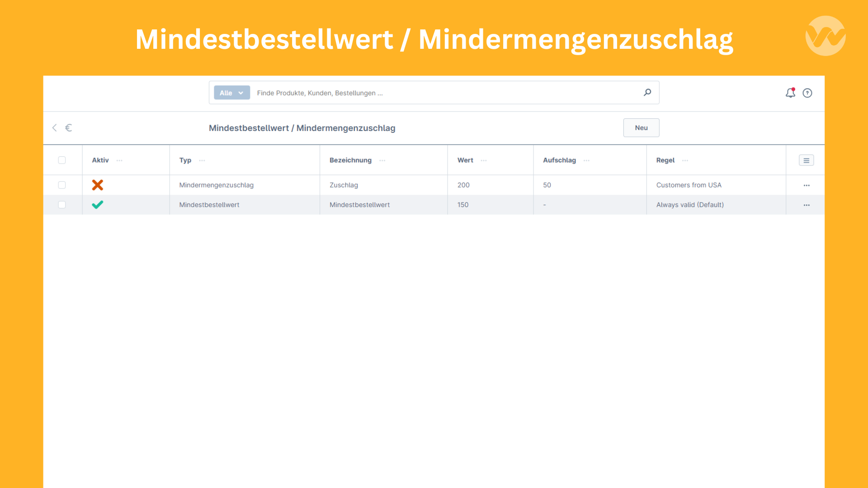The height and width of the screenshot is (488, 868).
Task: Click the green checkmark icon for Mindestbestellwert
Action: (98, 204)
